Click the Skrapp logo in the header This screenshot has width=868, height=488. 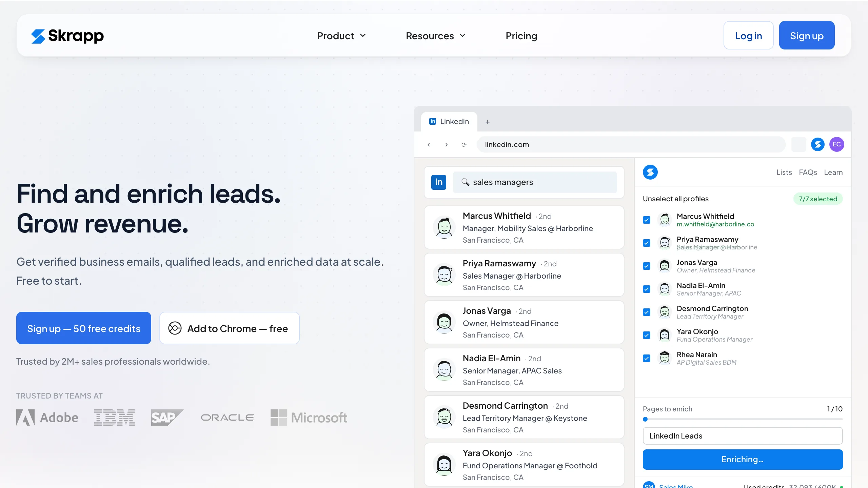tap(67, 36)
